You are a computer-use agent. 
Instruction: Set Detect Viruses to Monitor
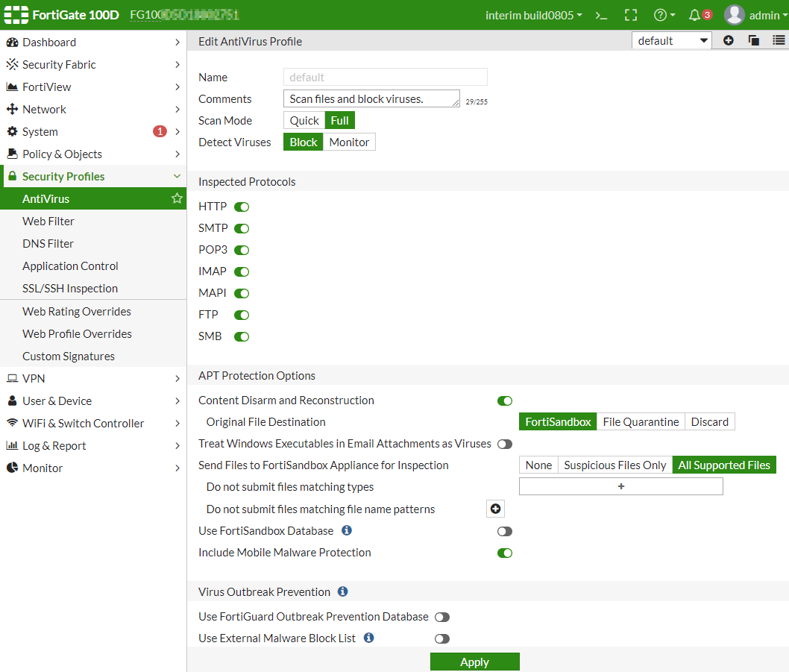coord(349,142)
